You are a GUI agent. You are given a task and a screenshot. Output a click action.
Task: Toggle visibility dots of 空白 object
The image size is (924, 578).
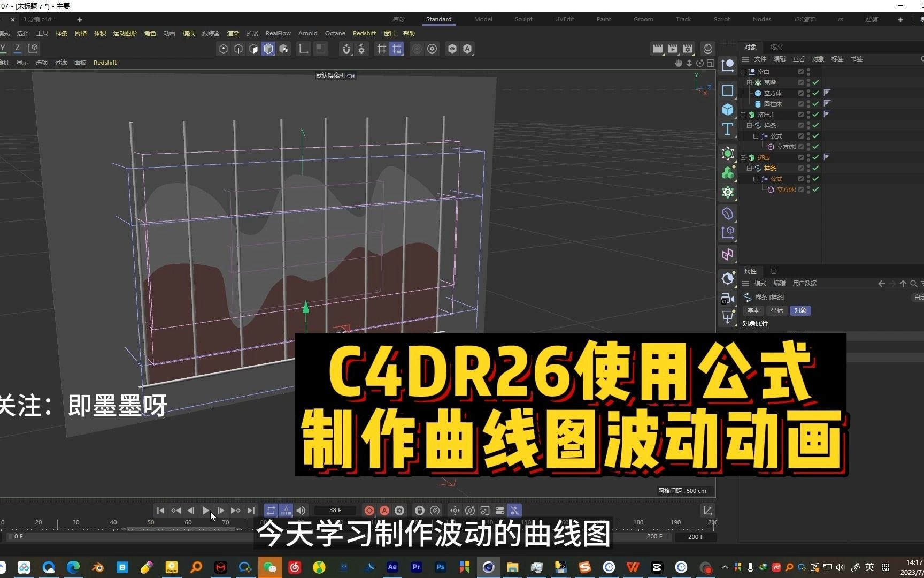tap(808, 72)
